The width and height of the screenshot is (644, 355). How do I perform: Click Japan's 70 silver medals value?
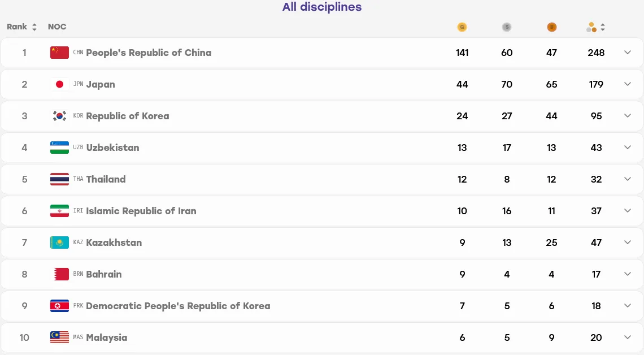point(507,84)
